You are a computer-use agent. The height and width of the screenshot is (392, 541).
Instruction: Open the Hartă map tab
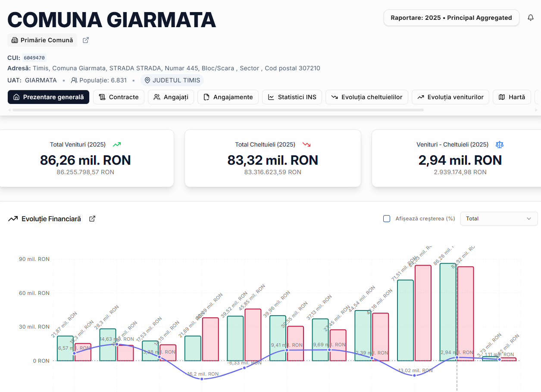tap(512, 97)
